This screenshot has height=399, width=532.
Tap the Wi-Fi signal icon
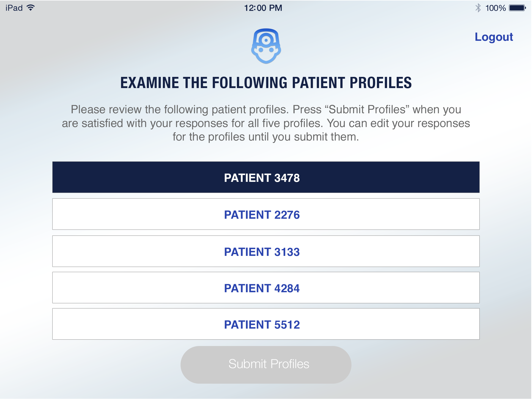(31, 8)
